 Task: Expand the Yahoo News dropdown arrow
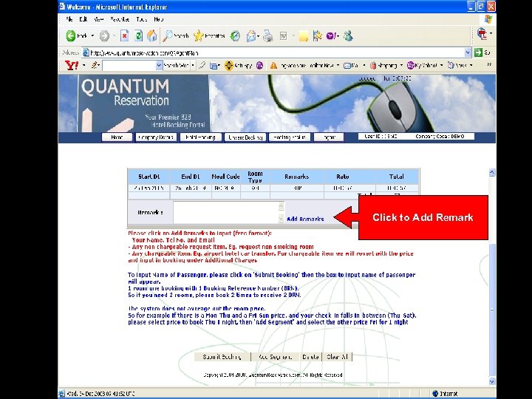tap(471, 65)
